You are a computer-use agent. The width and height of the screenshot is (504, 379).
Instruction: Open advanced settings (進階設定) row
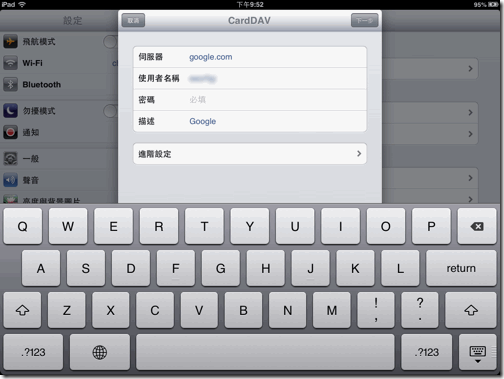(250, 154)
